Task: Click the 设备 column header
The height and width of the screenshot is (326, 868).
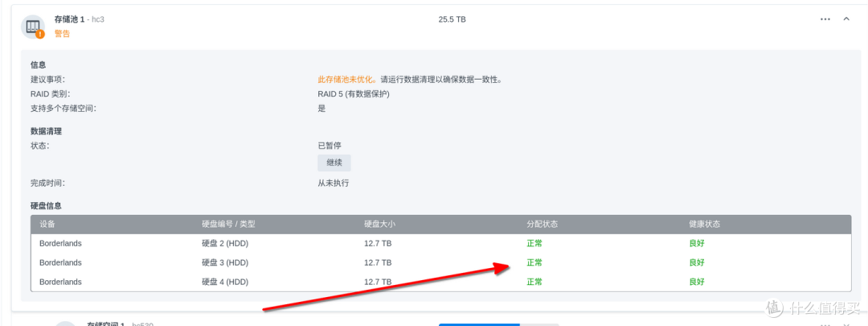Action: click(x=47, y=225)
